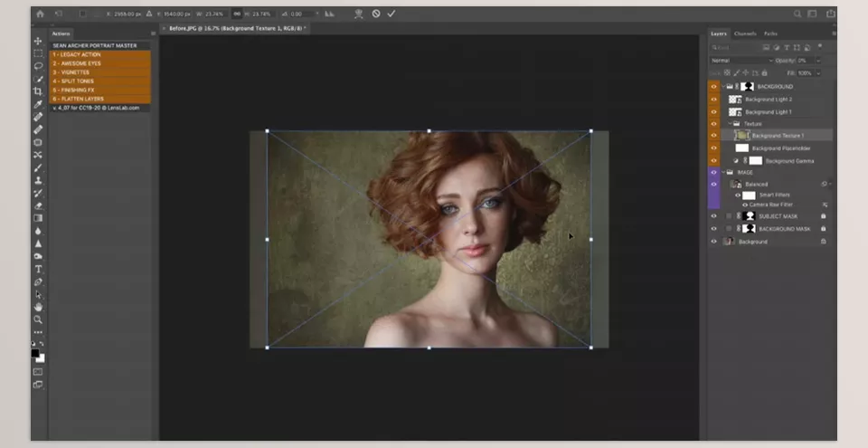Toggle the relative positioning triangle icon
This screenshot has height=448, width=868.
pyautogui.click(x=149, y=14)
